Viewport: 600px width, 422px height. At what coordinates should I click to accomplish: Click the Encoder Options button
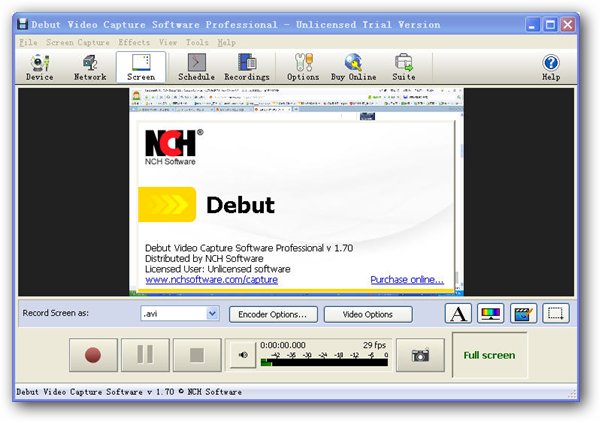coord(273,314)
